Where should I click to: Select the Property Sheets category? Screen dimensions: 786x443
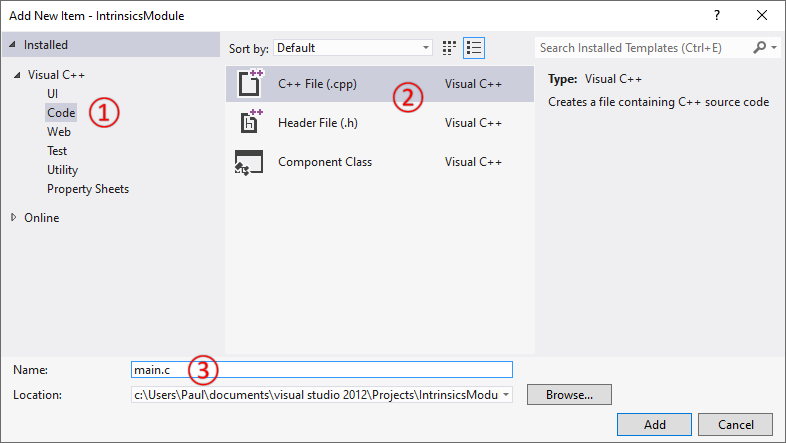pyautogui.click(x=88, y=189)
